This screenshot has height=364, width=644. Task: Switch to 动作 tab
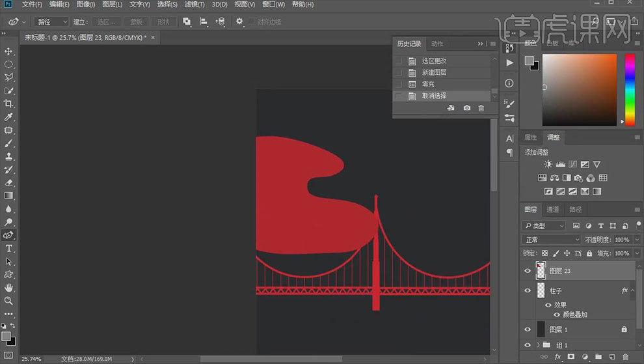pyautogui.click(x=437, y=44)
